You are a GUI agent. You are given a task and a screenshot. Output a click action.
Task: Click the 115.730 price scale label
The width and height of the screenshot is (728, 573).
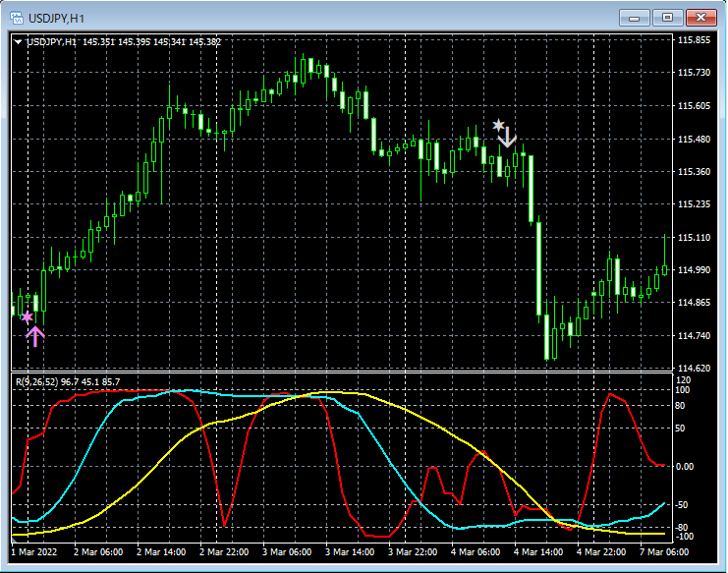pyautogui.click(x=695, y=73)
